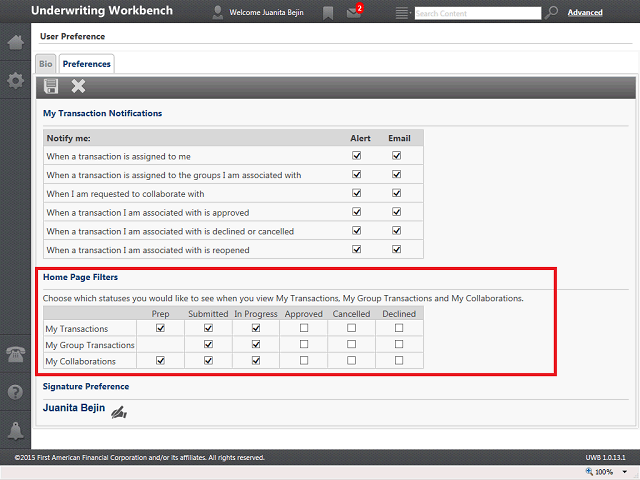Focus the Search Content field

click(x=478, y=13)
